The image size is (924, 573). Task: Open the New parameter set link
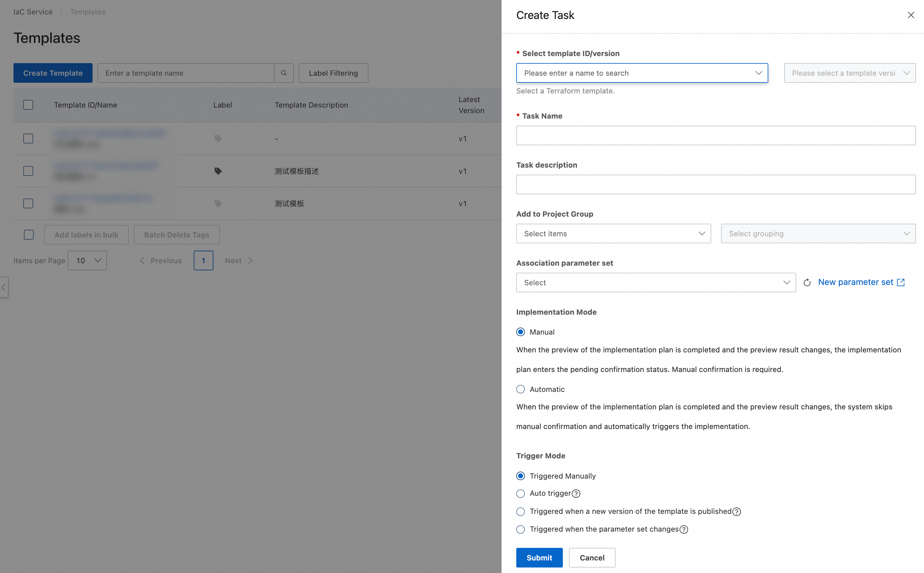click(855, 282)
